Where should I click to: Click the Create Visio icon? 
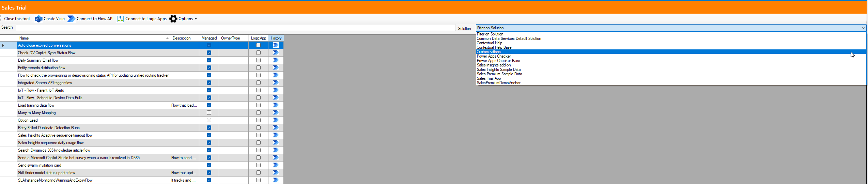(38, 19)
